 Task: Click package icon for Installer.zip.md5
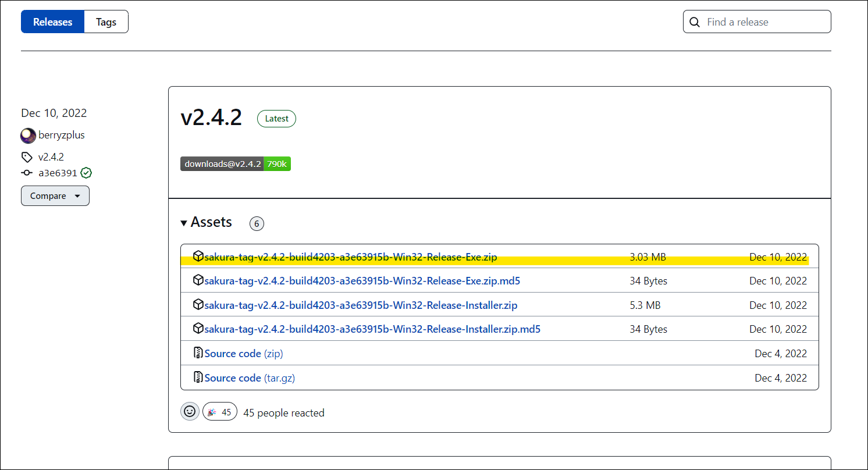point(198,329)
